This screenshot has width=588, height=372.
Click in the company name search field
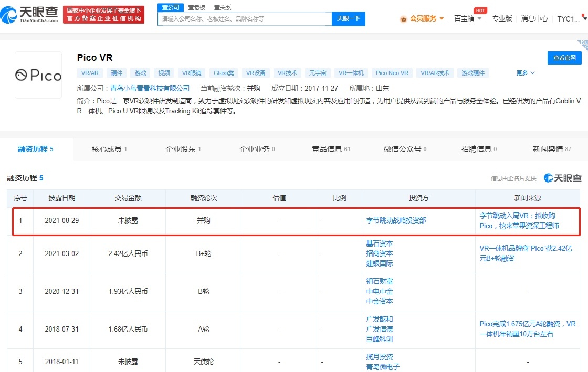245,19
